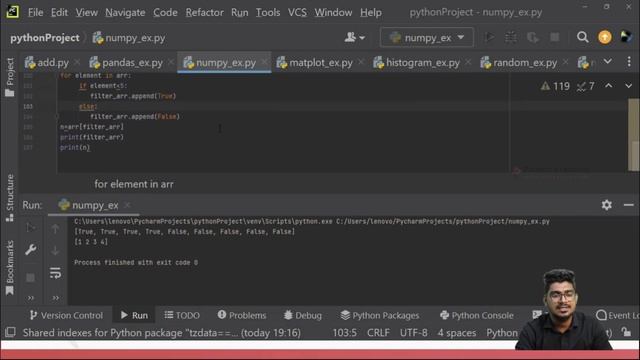Open the Run menu in menu bar
Viewport: 640px width, 360px height.
click(240, 13)
